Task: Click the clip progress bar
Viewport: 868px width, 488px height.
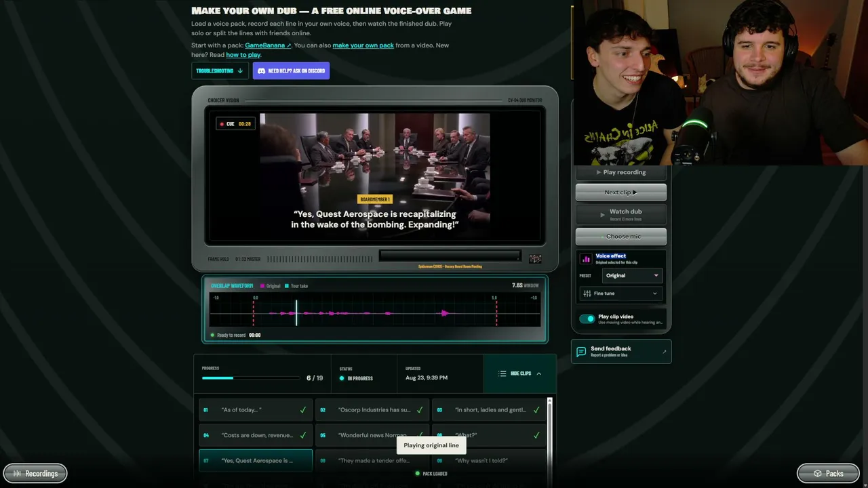Action: click(x=250, y=378)
